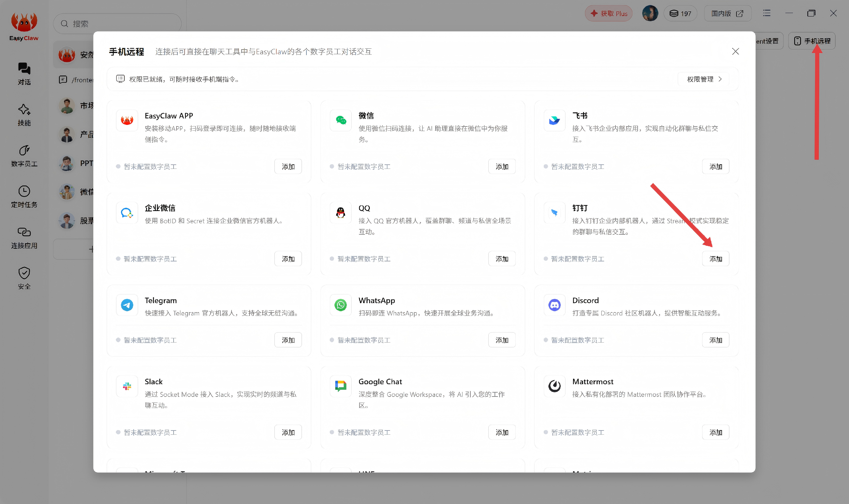Open the 连接应用 sidebar icon
849x504 pixels.
coord(24,238)
